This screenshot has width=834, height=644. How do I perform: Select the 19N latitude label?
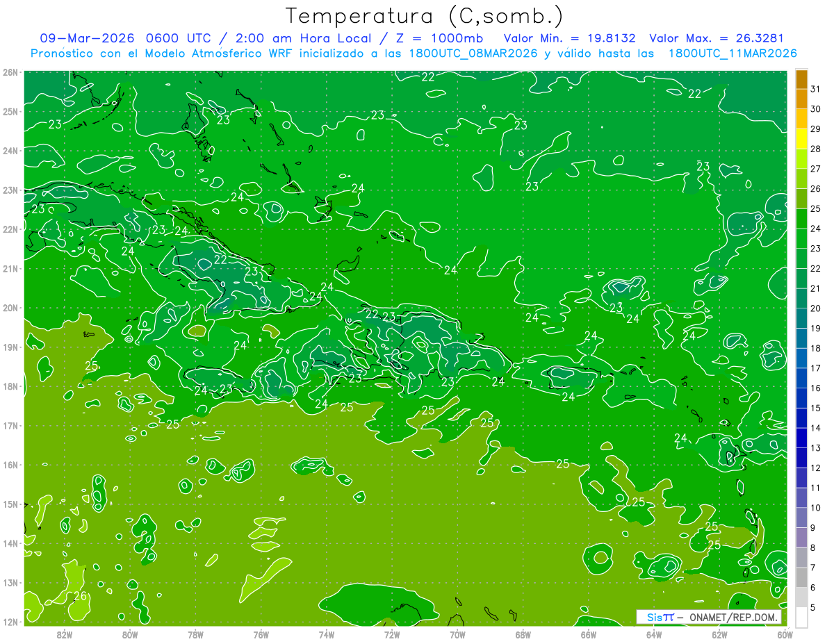[10, 347]
